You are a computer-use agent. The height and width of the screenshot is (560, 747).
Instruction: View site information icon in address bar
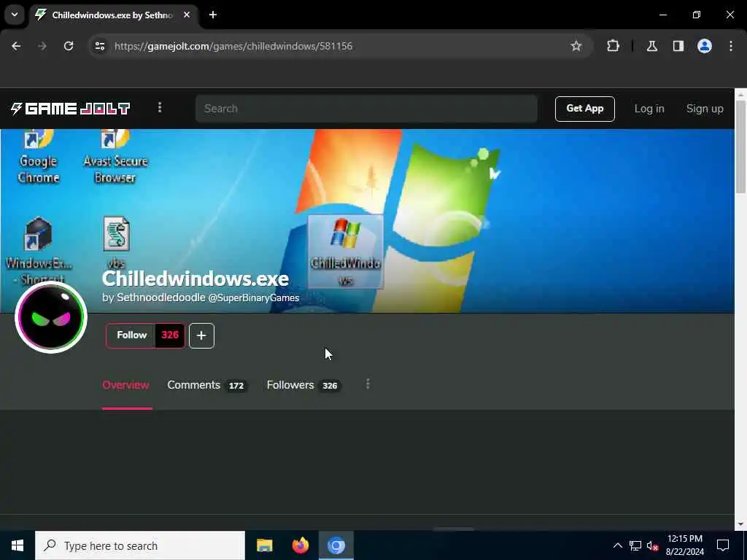(100, 46)
